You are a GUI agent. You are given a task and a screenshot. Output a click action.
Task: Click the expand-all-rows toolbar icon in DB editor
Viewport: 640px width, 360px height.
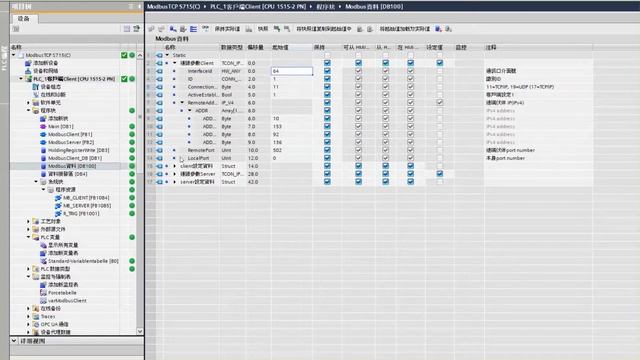(193, 29)
